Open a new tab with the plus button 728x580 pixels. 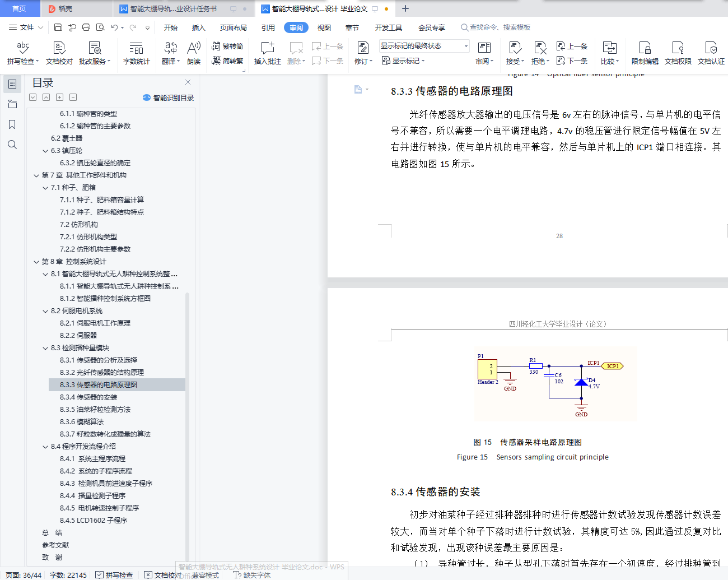[405, 8]
